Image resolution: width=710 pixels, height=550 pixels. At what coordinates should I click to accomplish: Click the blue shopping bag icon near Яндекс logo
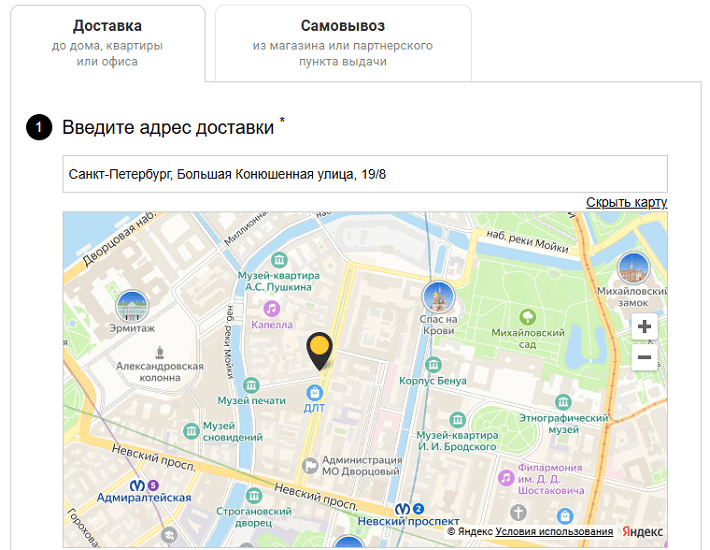[565, 516]
